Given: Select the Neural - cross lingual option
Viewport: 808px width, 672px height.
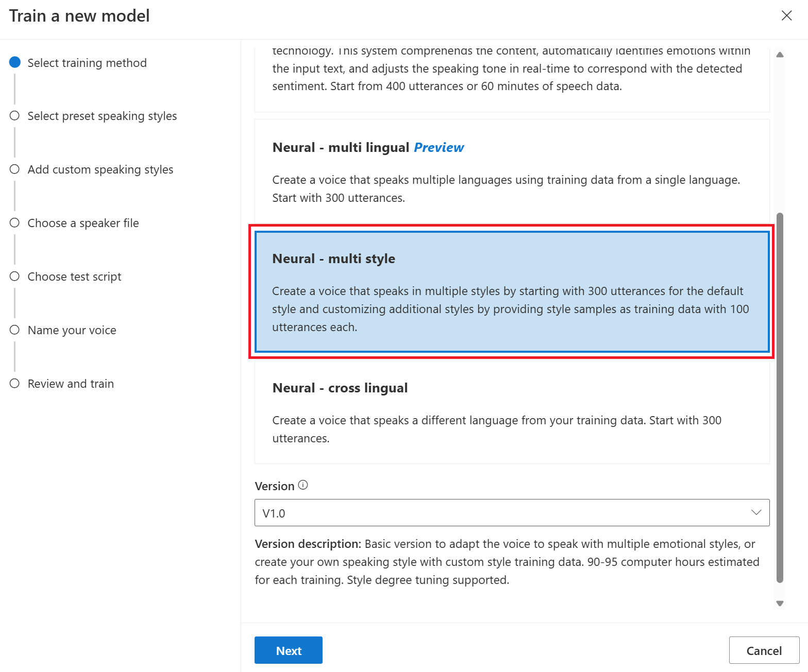Looking at the screenshot, I should pos(512,412).
